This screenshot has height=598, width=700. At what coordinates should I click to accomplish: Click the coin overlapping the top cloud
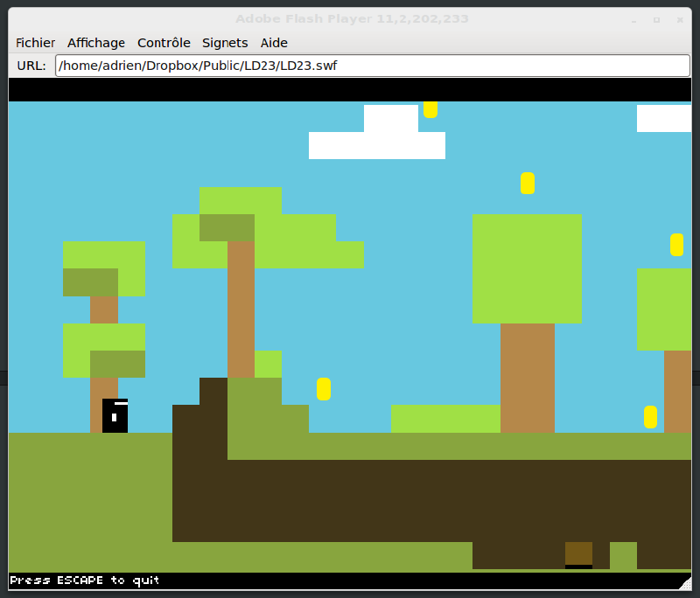pos(430,109)
